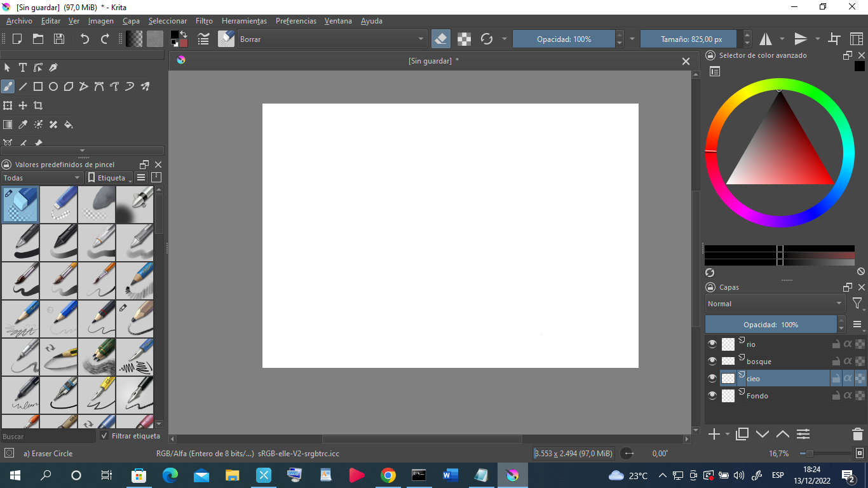
Task: Select the Move tool
Action: click(x=23, y=105)
